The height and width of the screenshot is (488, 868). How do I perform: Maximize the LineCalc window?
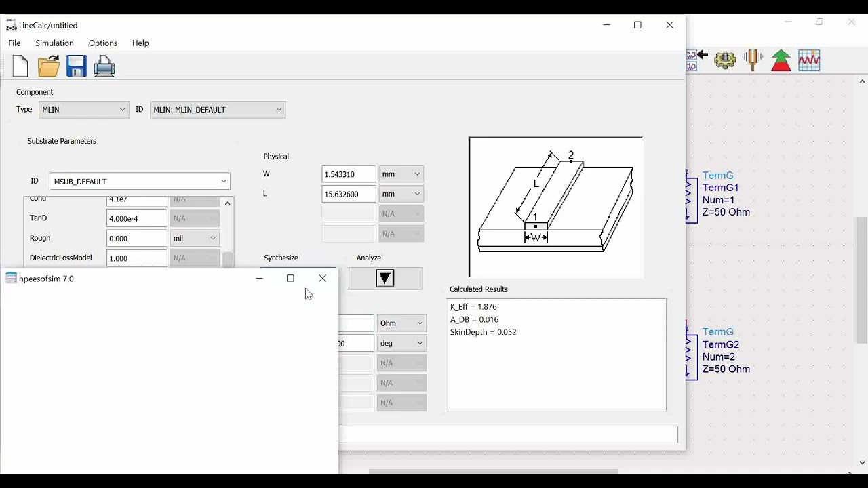[637, 25]
